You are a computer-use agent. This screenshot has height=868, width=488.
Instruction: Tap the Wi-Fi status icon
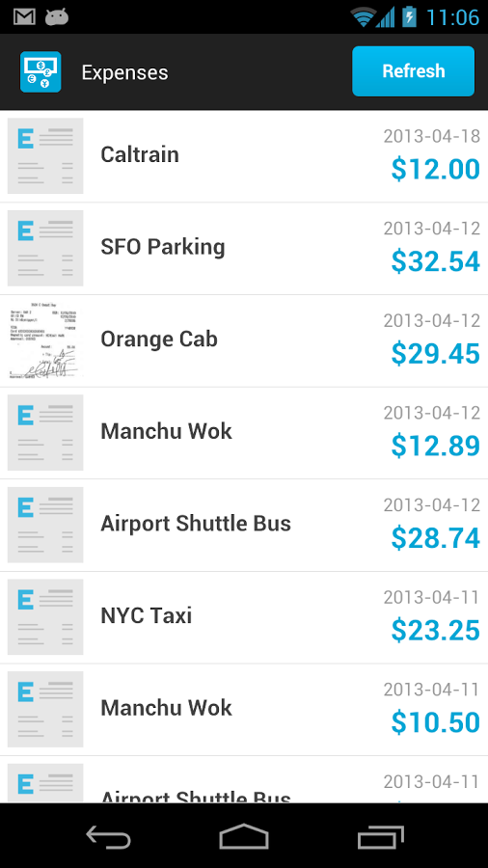pos(363,17)
